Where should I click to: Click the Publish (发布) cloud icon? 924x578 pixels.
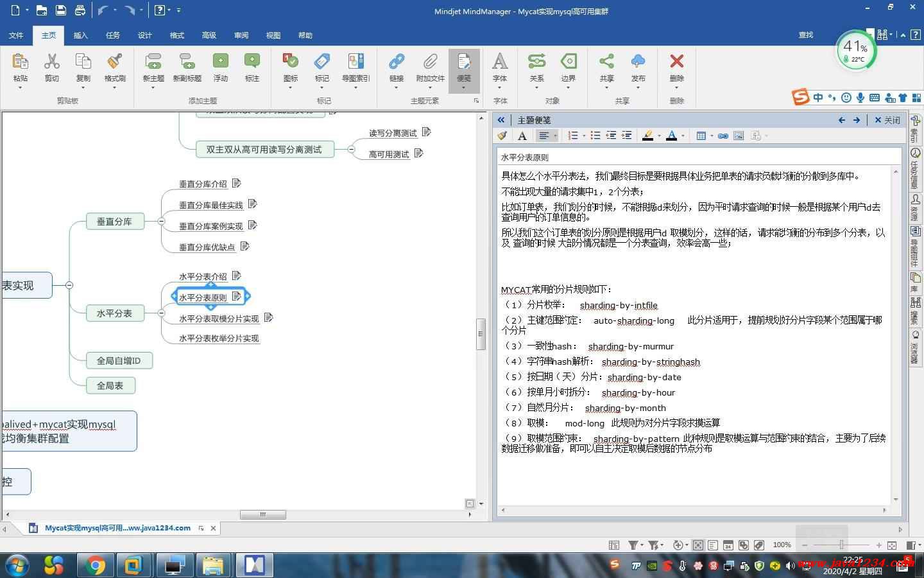click(x=638, y=62)
